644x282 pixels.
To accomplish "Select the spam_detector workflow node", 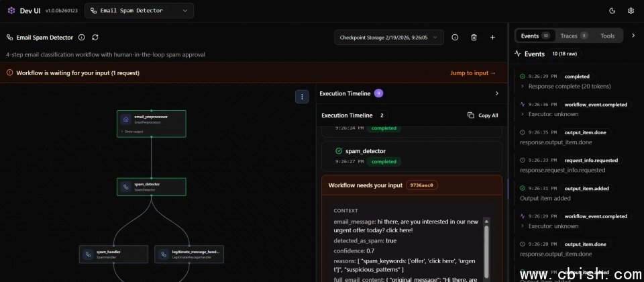I will coord(152,187).
